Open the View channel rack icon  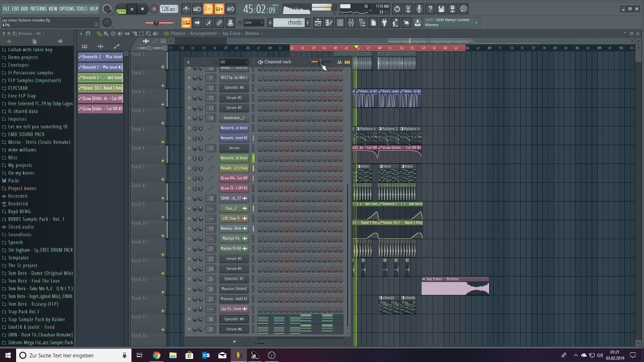(340, 23)
